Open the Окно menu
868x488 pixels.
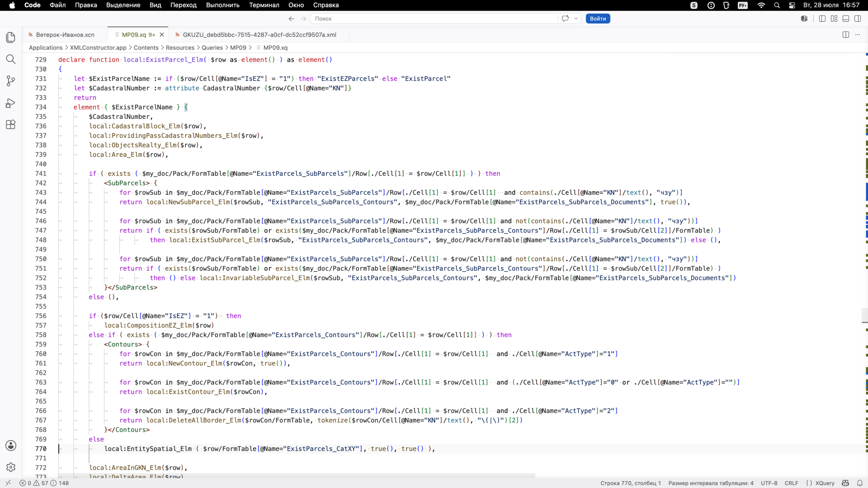tap(296, 5)
